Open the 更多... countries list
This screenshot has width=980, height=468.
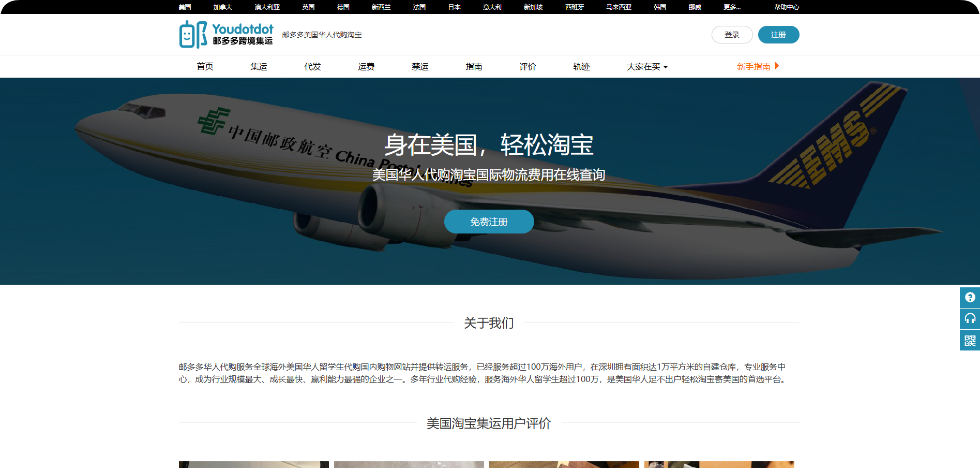[732, 7]
